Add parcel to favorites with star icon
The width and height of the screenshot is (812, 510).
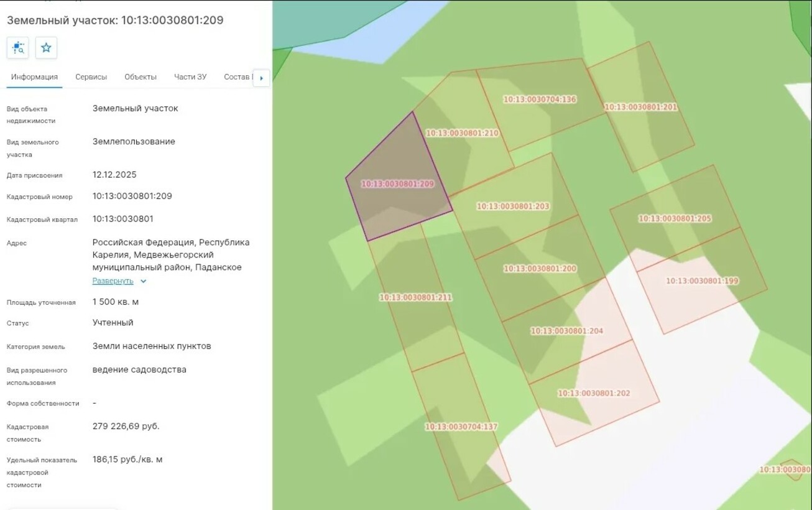click(46, 48)
